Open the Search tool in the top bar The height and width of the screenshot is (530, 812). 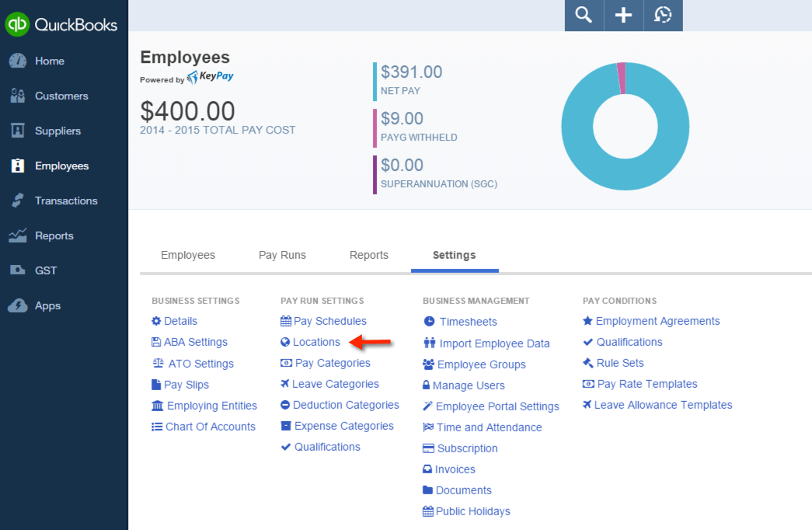pos(583,16)
